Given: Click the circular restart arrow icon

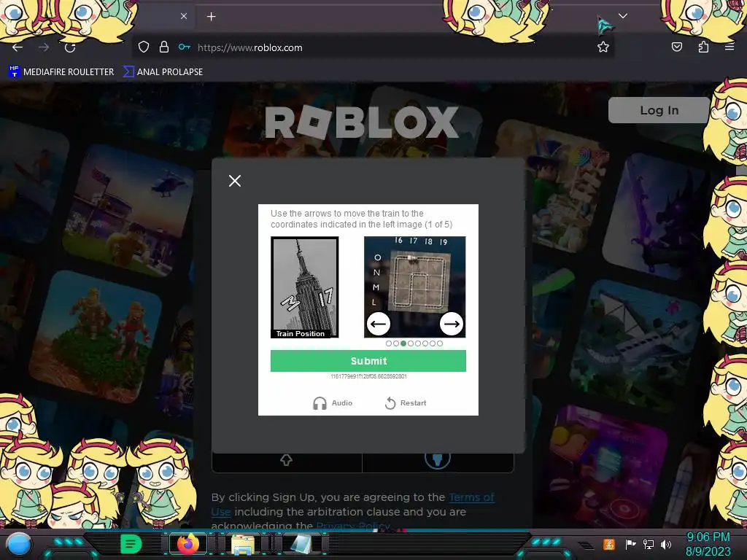Looking at the screenshot, I should [390, 402].
